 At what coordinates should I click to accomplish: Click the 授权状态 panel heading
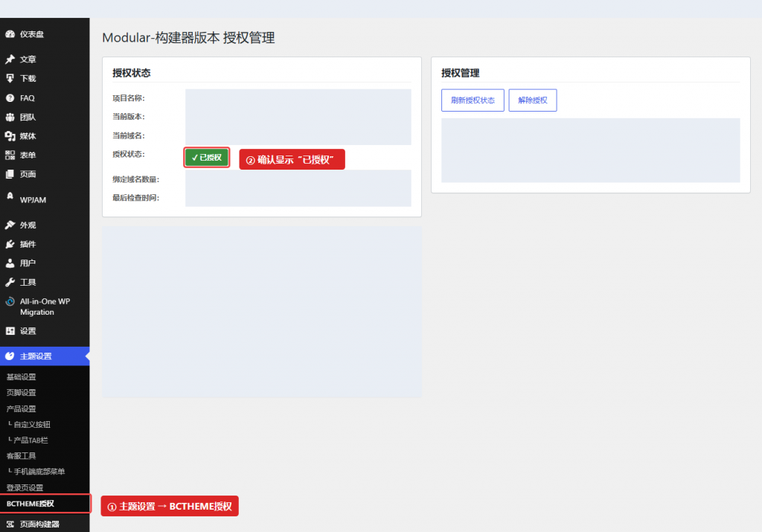[132, 73]
